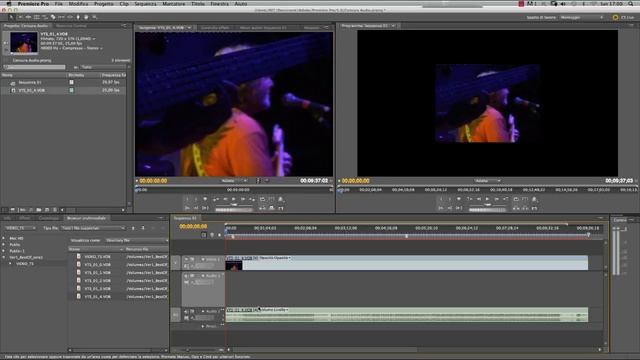Screen dimensions: 640x360
Task: Toggle Video 1 track eye visibility
Action: pyautogui.click(x=187, y=259)
